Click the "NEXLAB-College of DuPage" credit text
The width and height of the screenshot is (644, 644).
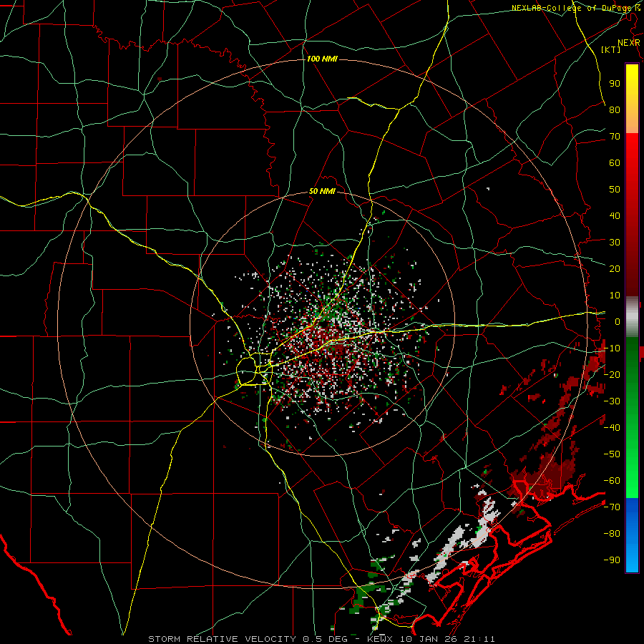(572, 8)
